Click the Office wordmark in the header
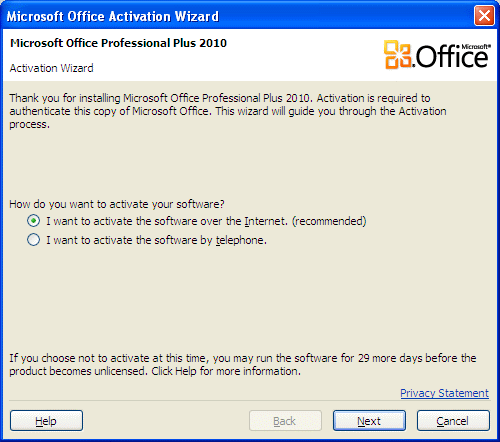This screenshot has width=500, height=442. pos(451,57)
